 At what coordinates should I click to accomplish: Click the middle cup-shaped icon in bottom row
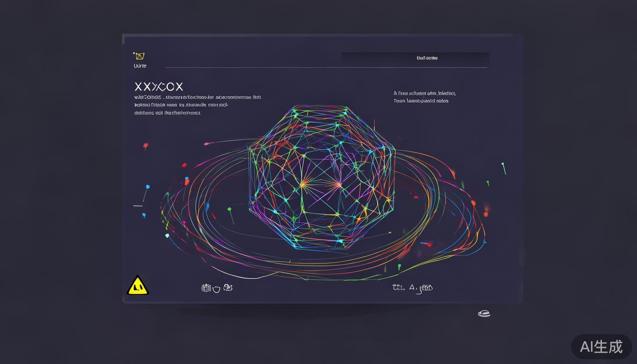(217, 289)
